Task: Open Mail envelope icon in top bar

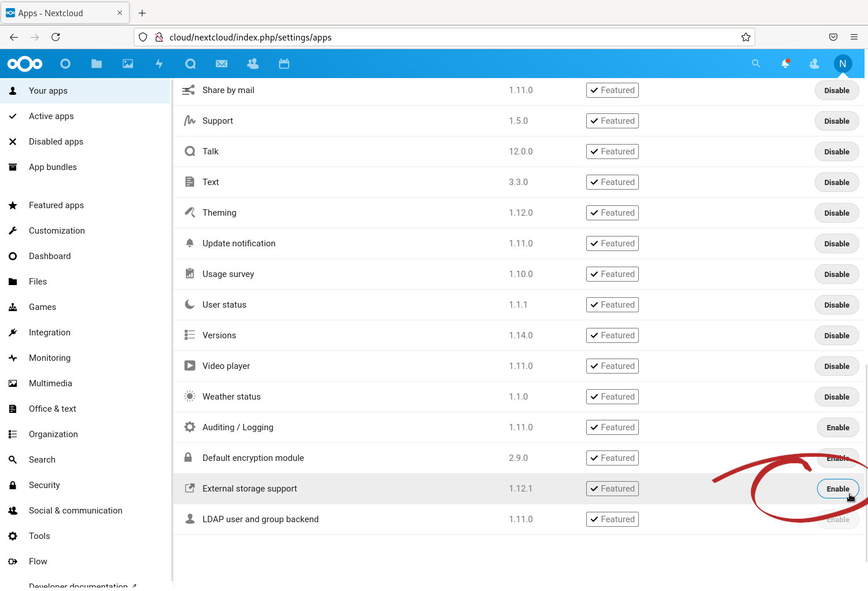Action: click(x=222, y=64)
